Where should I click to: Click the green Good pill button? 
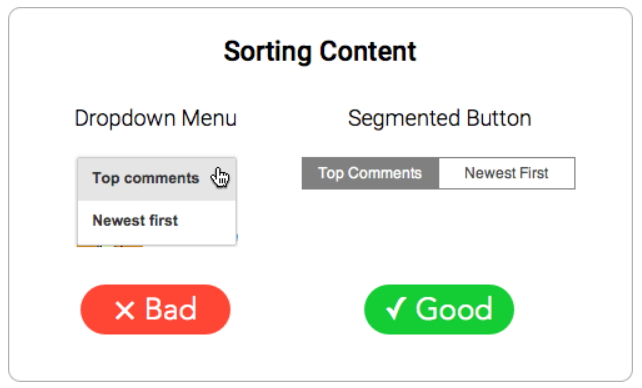tap(439, 309)
